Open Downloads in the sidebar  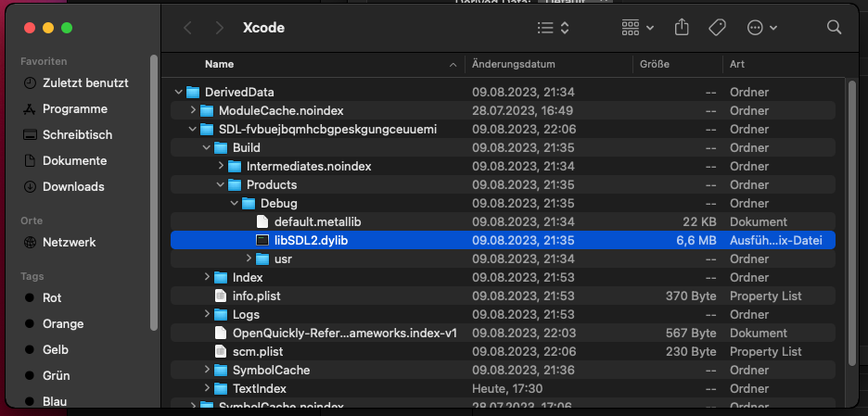[73, 186]
